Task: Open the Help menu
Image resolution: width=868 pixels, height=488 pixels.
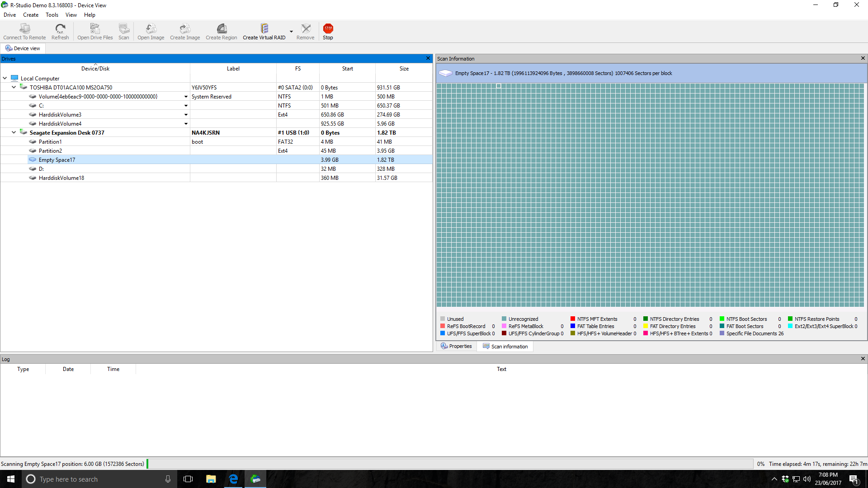Action: click(90, 15)
